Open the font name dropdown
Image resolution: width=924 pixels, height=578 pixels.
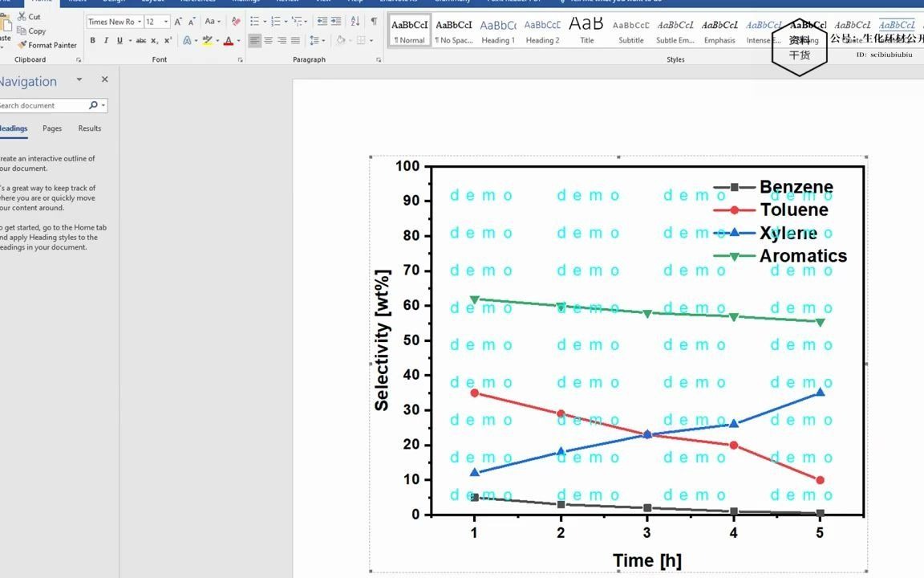(140, 22)
